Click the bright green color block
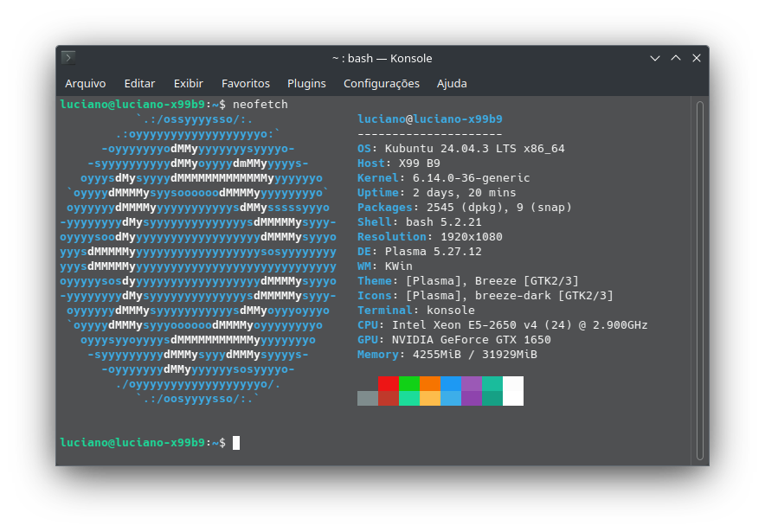The width and height of the screenshot is (765, 532). 409,383
